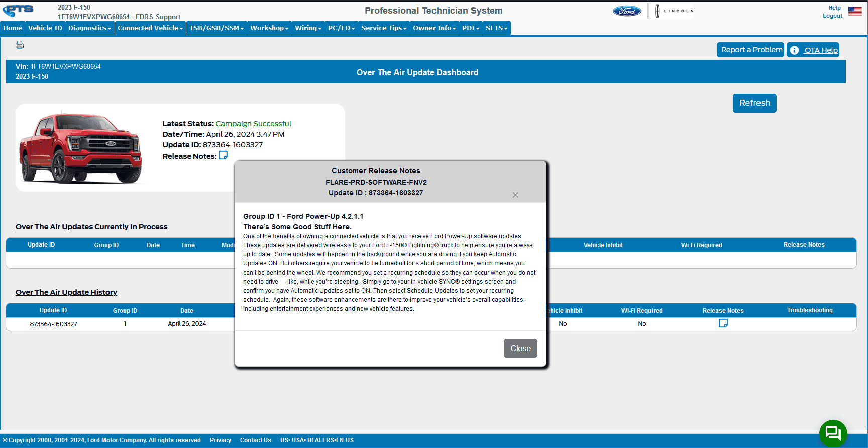Open the Owner Info dropdown

[x=434, y=28]
